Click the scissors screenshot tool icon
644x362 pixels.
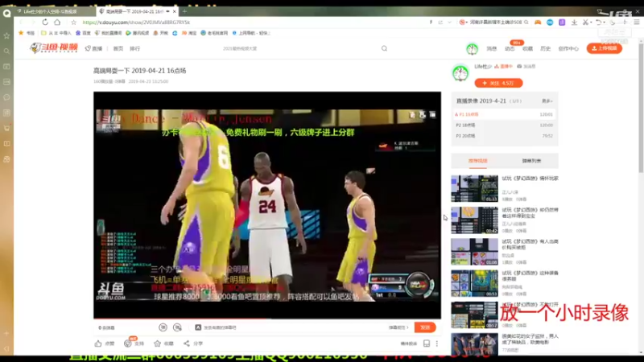coord(586,23)
